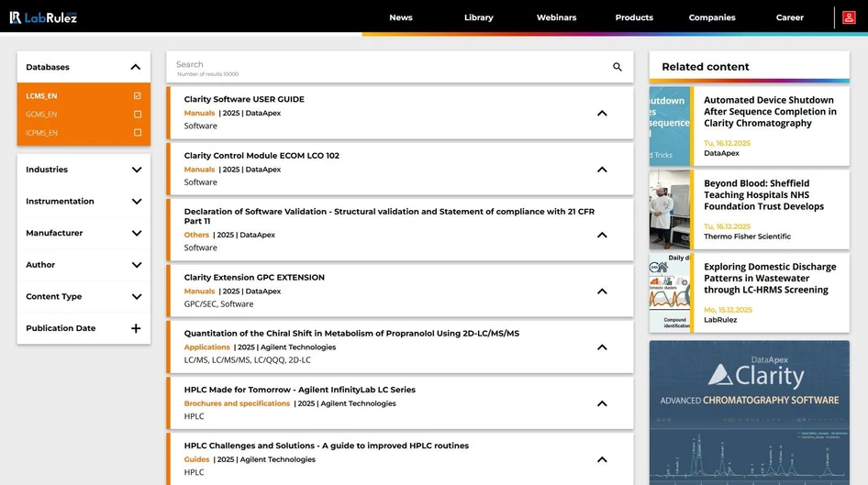Collapse the Clarity Software USER GUIDE entry
868x485 pixels.
[x=602, y=114]
